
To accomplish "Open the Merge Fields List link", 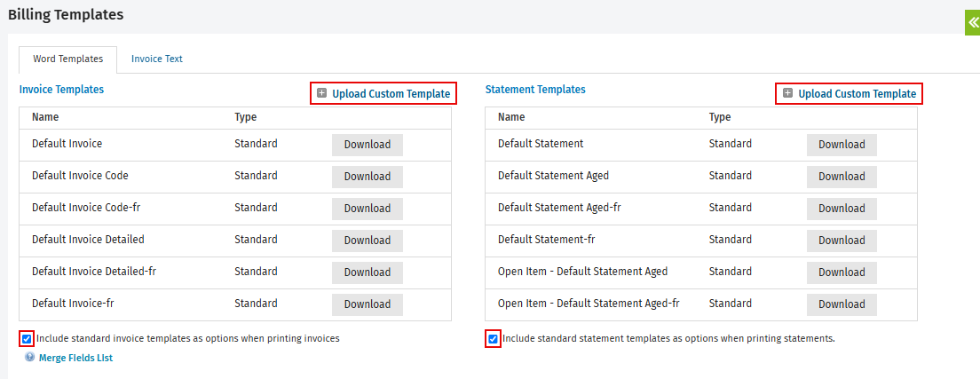I will (75, 359).
